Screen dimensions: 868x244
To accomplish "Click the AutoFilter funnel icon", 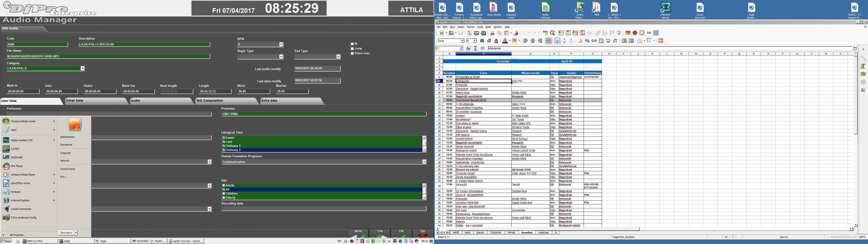I will 619,33.
